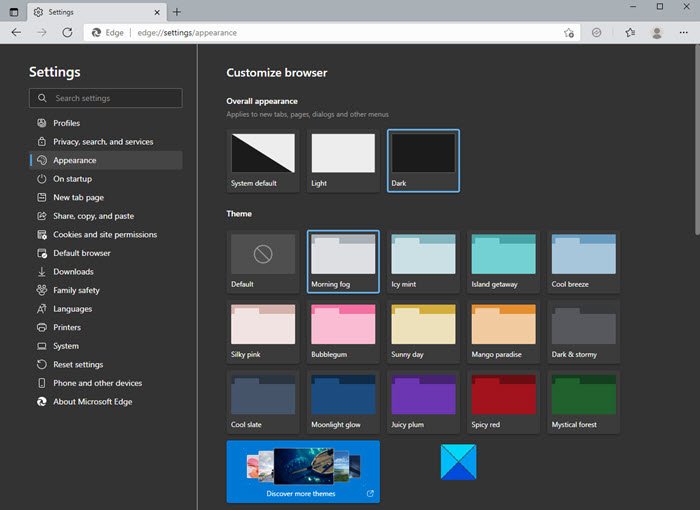
Task: Open About Microsoft Edge page
Action: (x=92, y=402)
